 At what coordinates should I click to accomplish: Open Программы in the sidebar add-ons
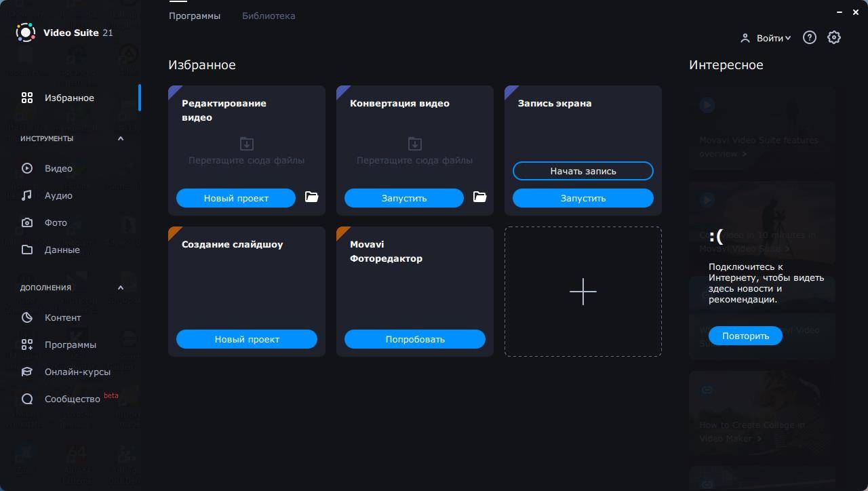[x=71, y=345]
